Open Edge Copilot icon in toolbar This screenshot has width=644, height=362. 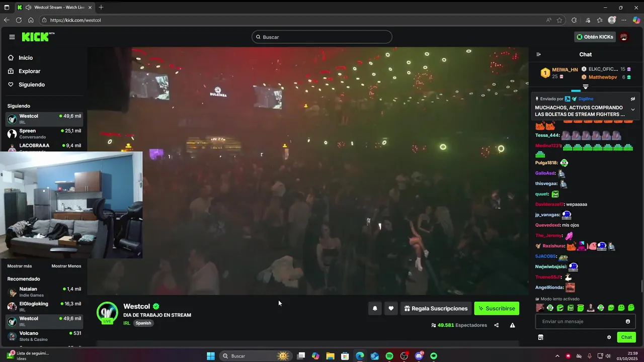(636, 20)
